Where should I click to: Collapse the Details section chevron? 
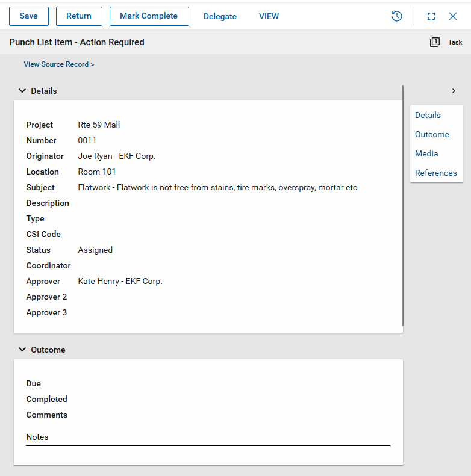22,91
